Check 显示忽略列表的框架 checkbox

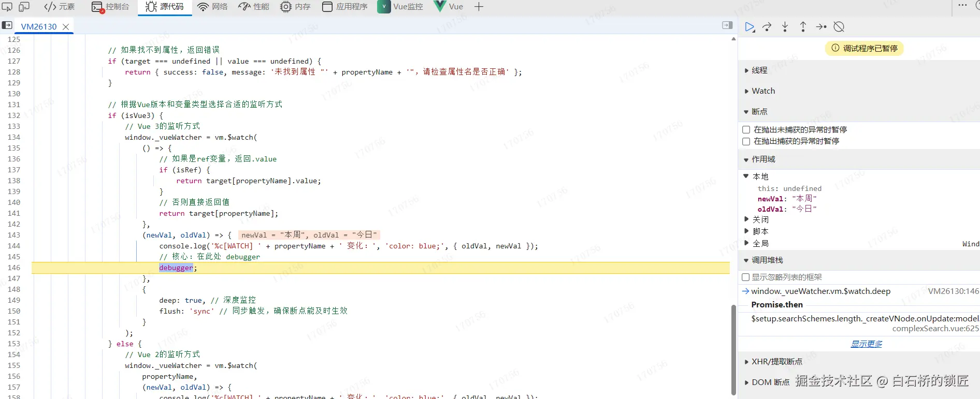coord(746,277)
